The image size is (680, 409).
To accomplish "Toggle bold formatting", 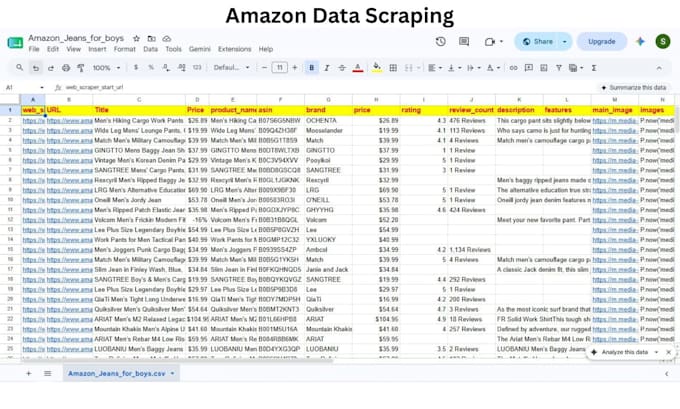I will (x=311, y=68).
